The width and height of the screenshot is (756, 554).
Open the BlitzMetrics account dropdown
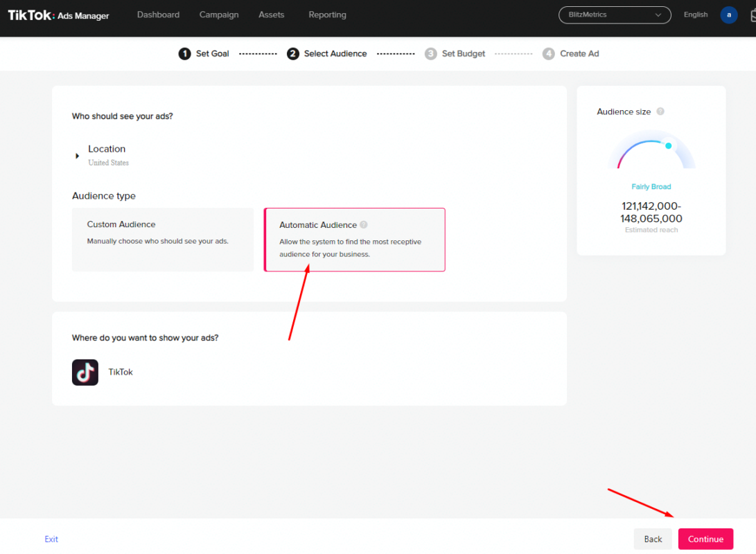[x=615, y=15]
